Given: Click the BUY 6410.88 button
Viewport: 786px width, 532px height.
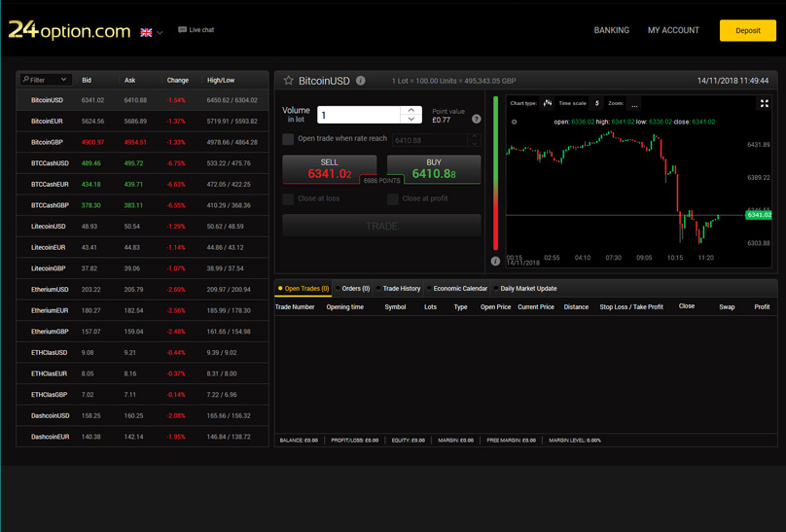Looking at the screenshot, I should point(434,169).
